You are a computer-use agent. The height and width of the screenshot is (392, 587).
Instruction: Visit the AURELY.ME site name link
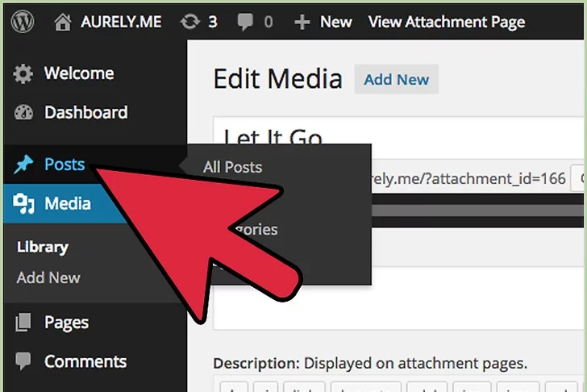tap(121, 22)
